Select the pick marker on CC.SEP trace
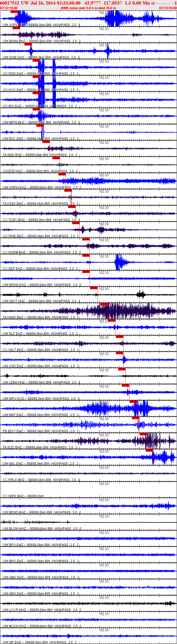Screen dimensions: 177x644 86,255
